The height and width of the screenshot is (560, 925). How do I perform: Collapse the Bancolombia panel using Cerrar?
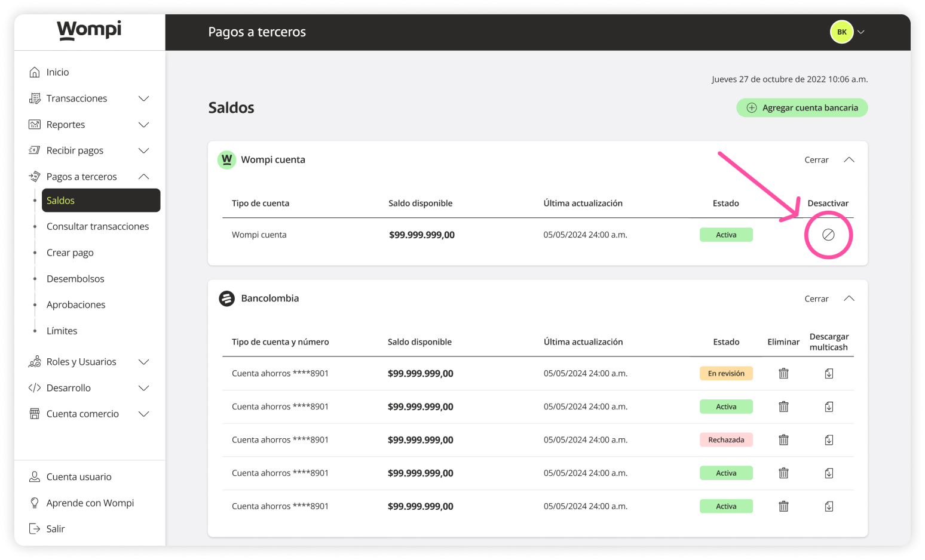[816, 299]
